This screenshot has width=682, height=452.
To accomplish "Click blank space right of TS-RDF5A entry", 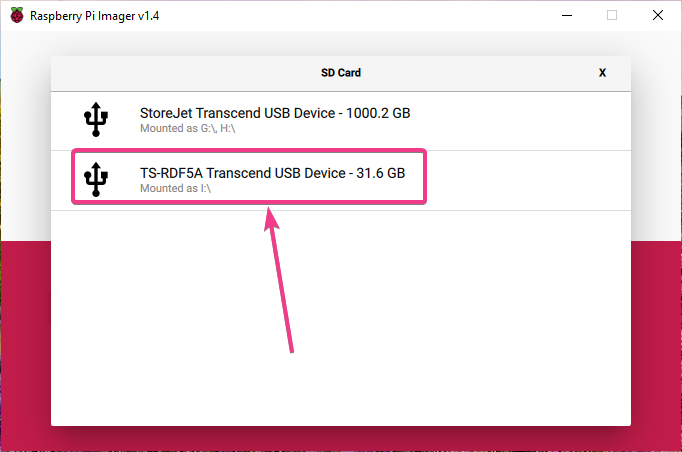I will point(530,180).
